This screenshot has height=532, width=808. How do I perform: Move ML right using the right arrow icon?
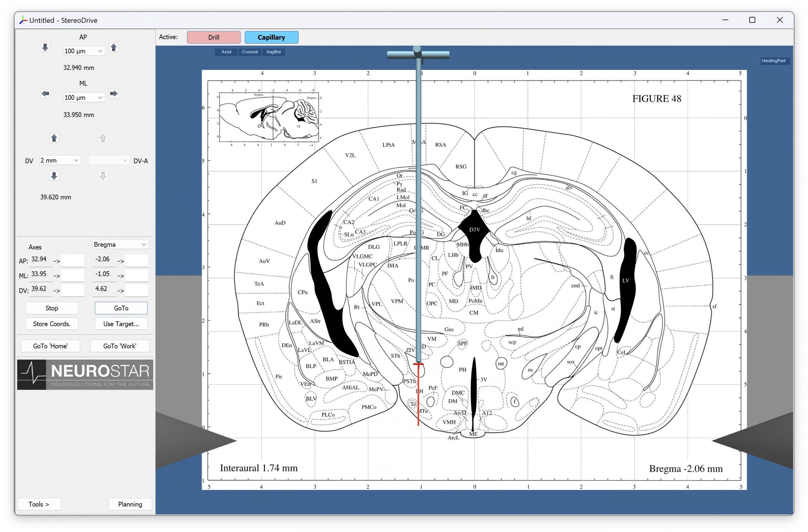pos(114,94)
